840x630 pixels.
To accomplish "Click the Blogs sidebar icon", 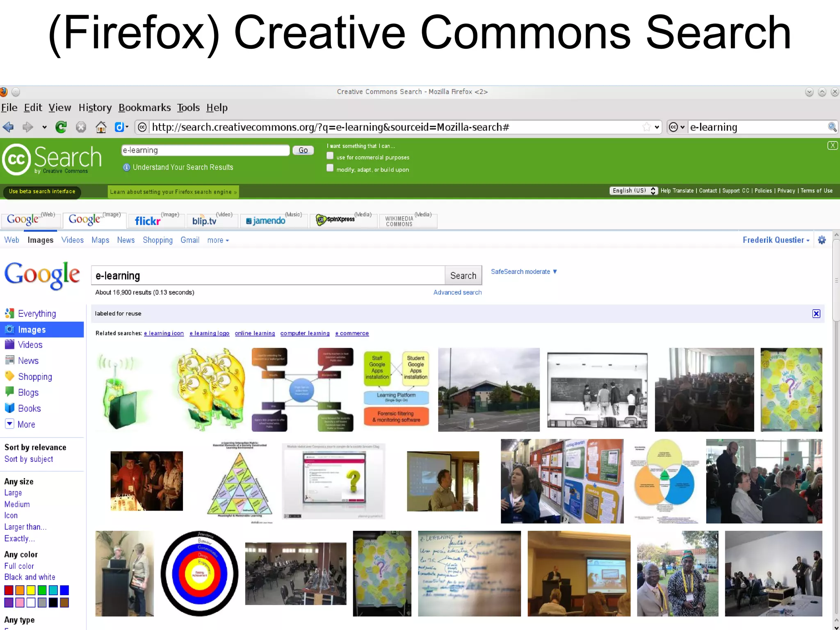I will click(x=9, y=392).
